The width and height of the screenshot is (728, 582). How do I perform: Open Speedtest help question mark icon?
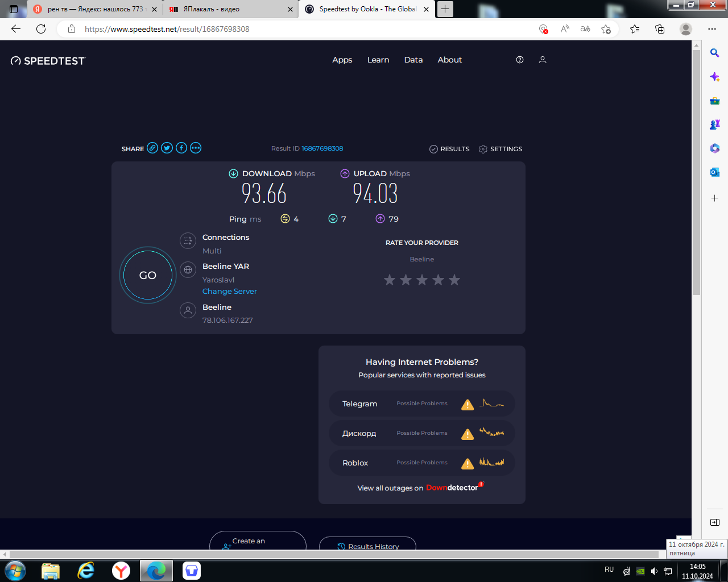pyautogui.click(x=520, y=60)
